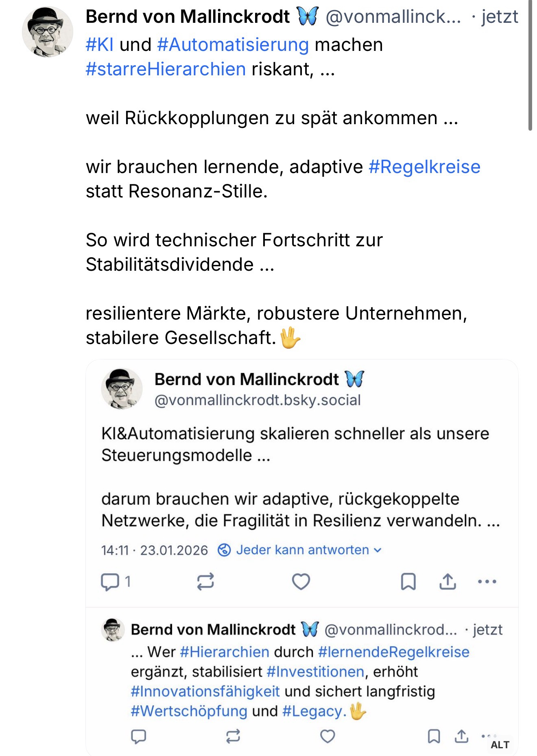Screen dimensions: 537x756
Task: Open @vonmallinckrodt.bsky.social handle in quoted post
Action: [x=258, y=400]
